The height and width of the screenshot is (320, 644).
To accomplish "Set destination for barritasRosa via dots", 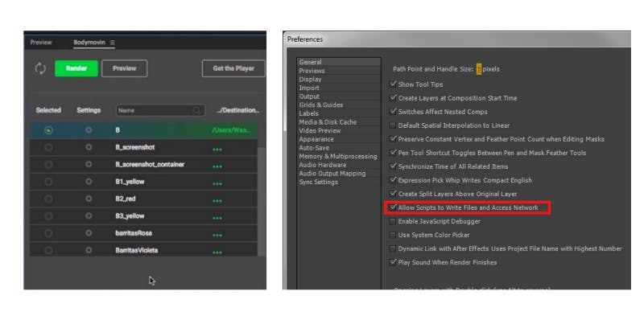I will pyautogui.click(x=217, y=236).
